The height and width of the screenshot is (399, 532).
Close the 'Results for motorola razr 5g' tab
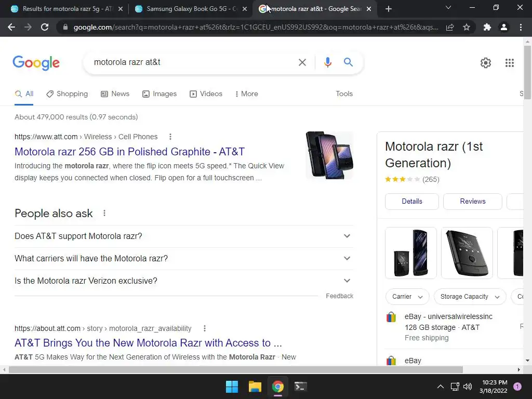click(121, 9)
